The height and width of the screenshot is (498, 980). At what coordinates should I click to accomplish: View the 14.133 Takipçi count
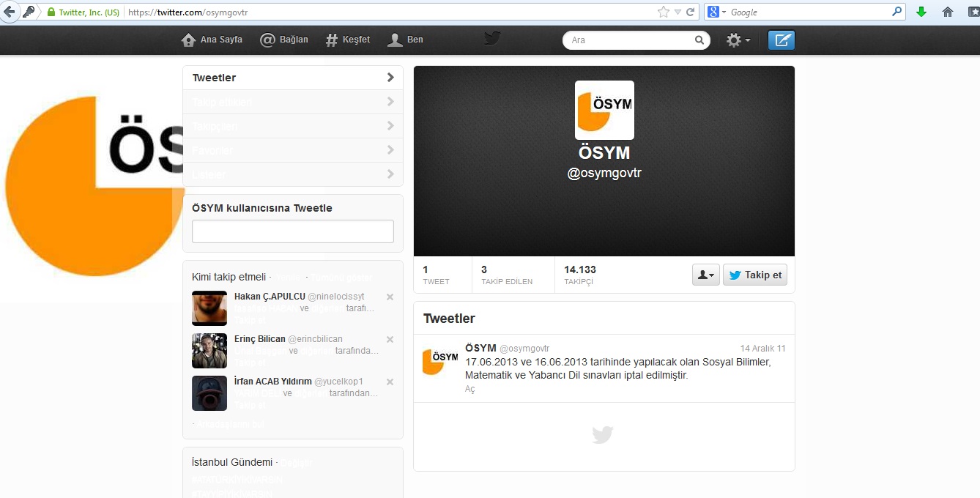pos(580,275)
